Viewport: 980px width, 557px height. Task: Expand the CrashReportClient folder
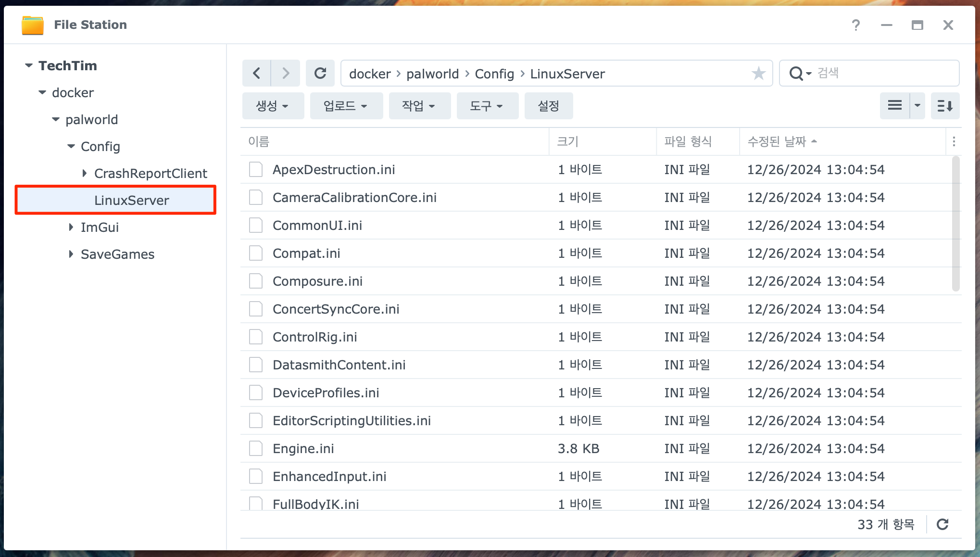(85, 173)
